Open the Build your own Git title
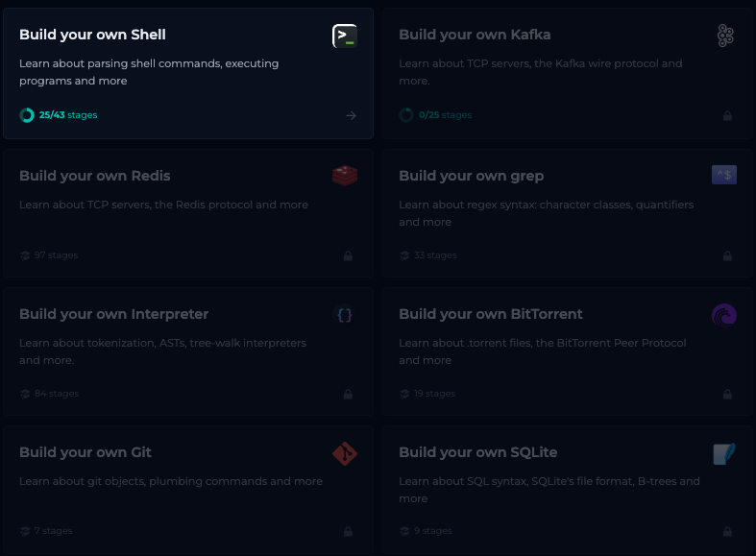This screenshot has width=756, height=556. (x=85, y=452)
